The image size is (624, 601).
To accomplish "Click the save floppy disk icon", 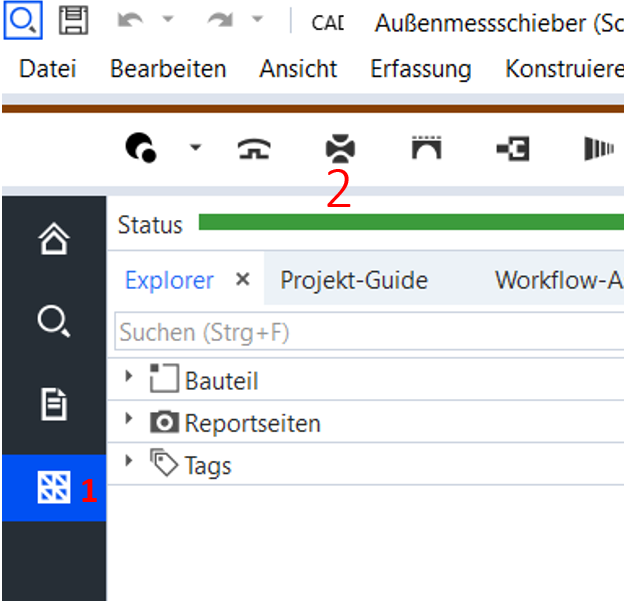I will click(x=74, y=20).
